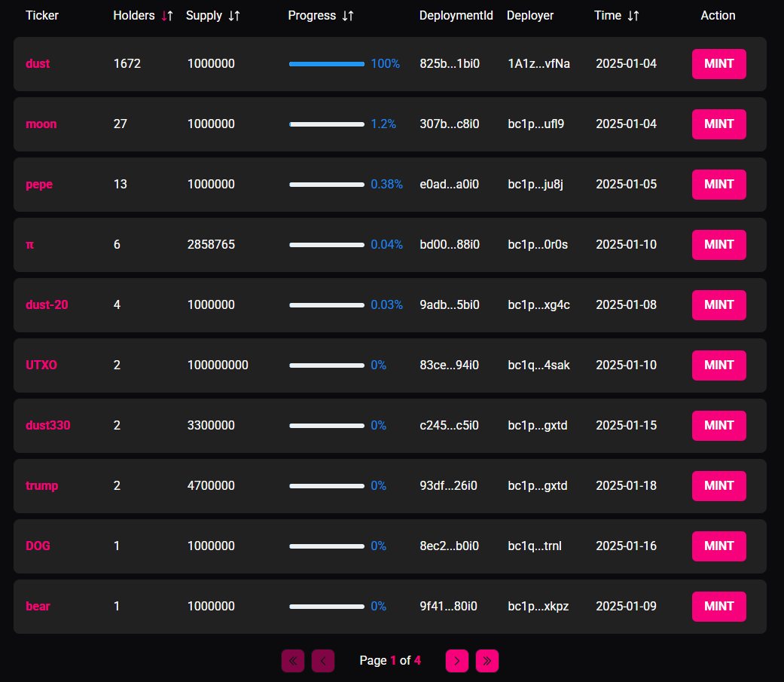Sort table by Holders column arrows
Viewport: 784px width, 682px height.
(x=167, y=16)
